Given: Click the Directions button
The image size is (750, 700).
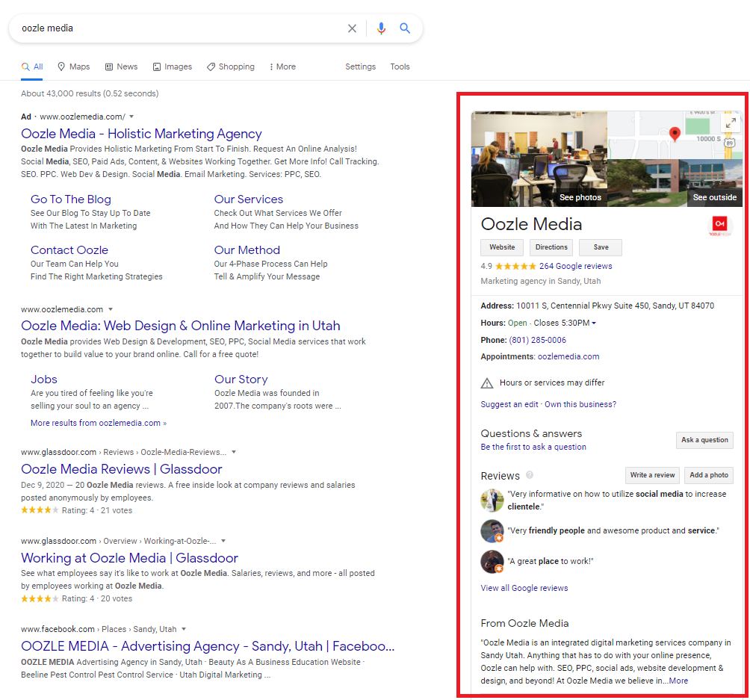Looking at the screenshot, I should 551,247.
